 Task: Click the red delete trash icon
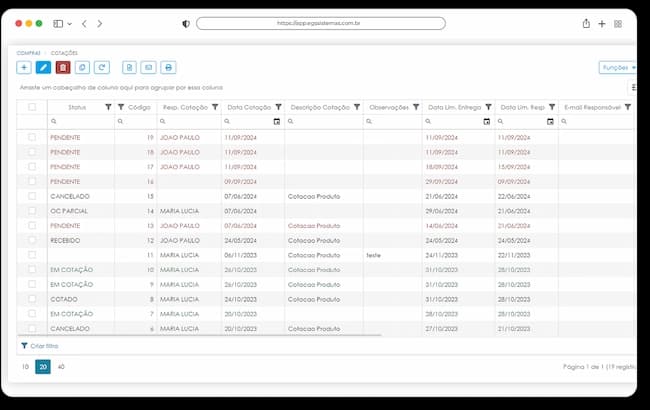pos(63,67)
